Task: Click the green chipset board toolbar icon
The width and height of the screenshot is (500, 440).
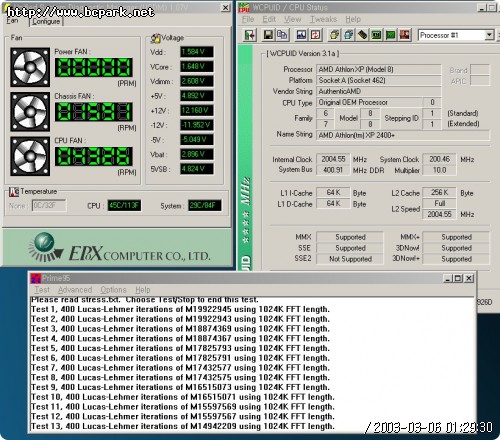Action: (377, 35)
